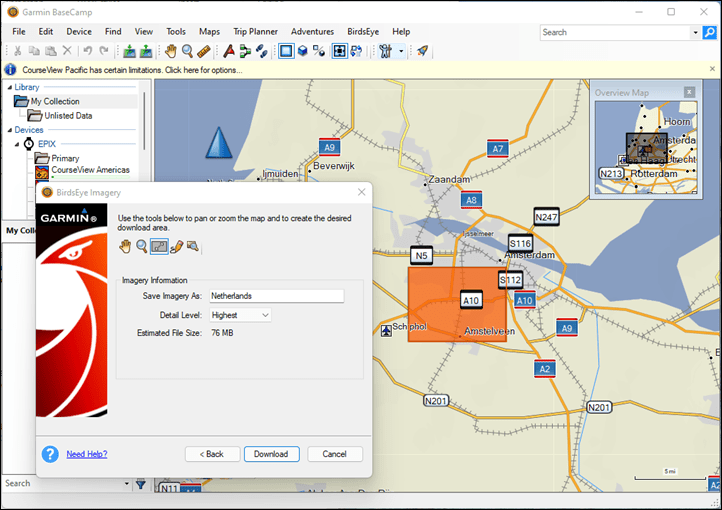Open the Edit menu
This screenshot has height=510, width=722.
(46, 31)
